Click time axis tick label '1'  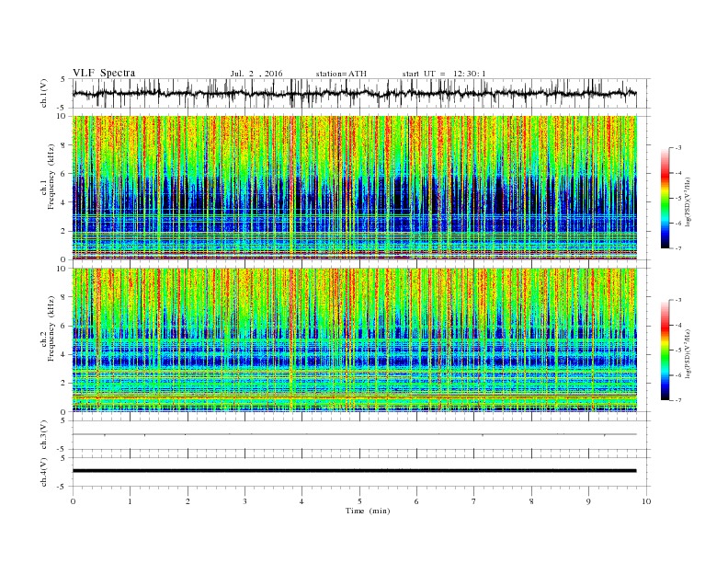pyautogui.click(x=130, y=501)
